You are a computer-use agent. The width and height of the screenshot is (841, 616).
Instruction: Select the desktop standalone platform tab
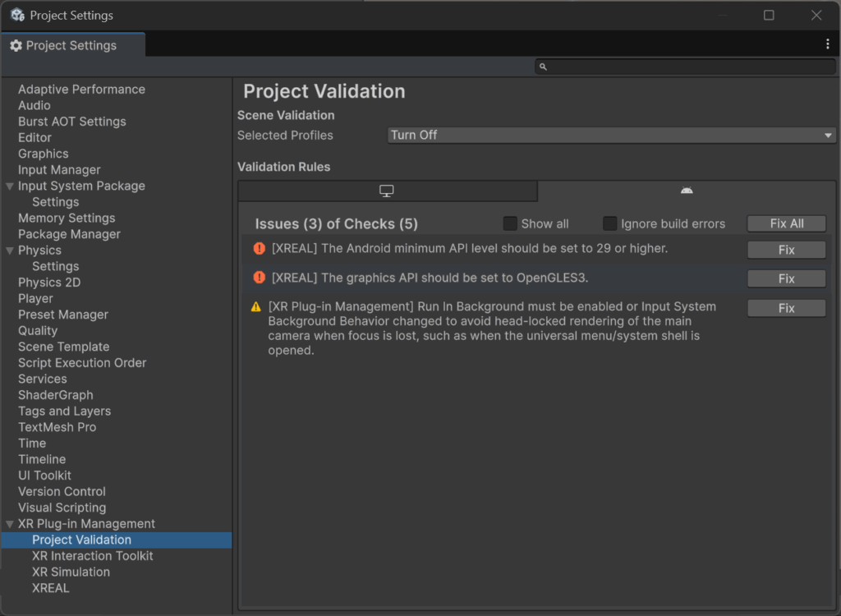tap(388, 191)
